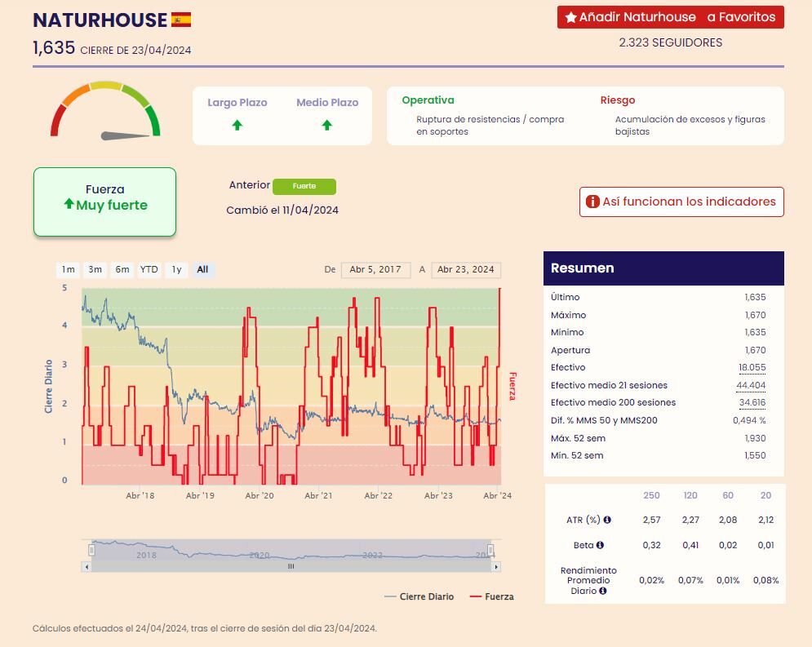Click the Beta info icon
812x647 pixels.
click(x=600, y=545)
